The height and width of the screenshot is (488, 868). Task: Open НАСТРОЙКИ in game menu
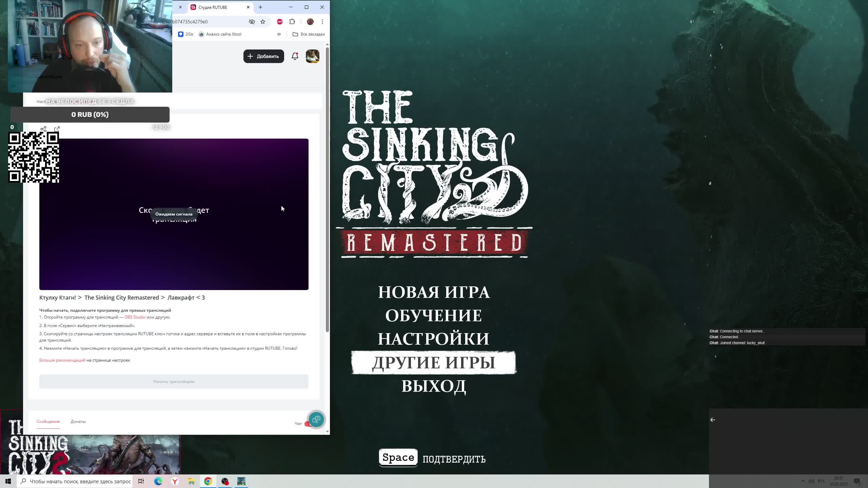(x=434, y=339)
